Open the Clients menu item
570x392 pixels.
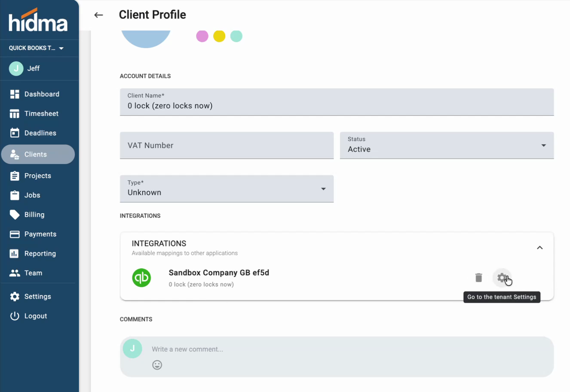pyautogui.click(x=38, y=154)
